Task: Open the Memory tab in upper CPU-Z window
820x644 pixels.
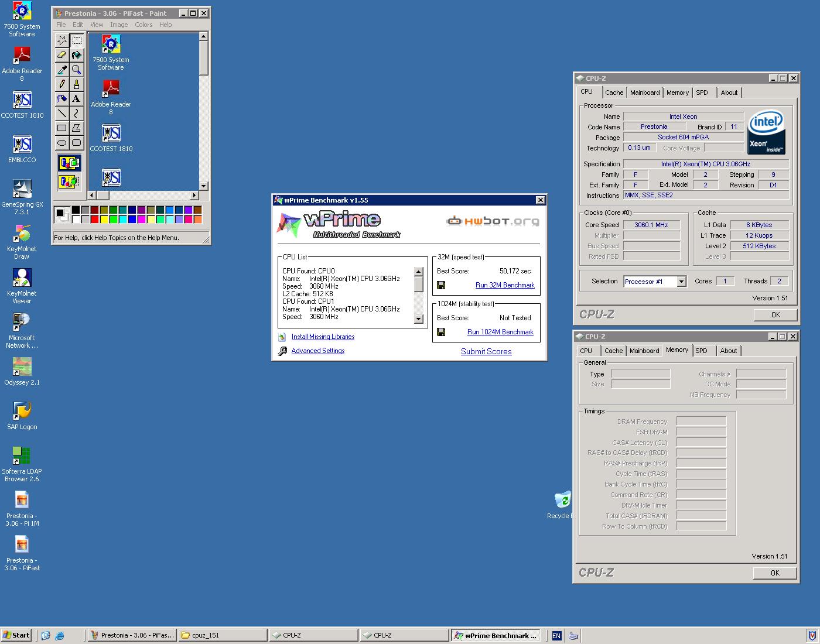Action: pos(678,93)
